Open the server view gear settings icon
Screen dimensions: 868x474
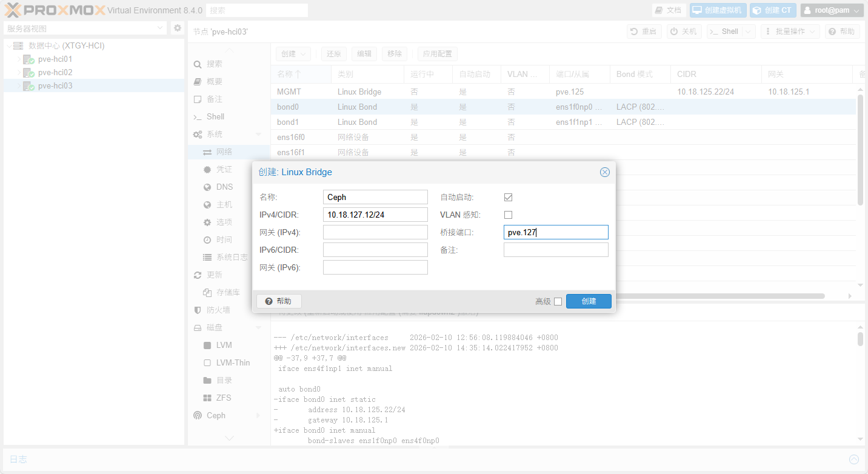[x=177, y=28]
